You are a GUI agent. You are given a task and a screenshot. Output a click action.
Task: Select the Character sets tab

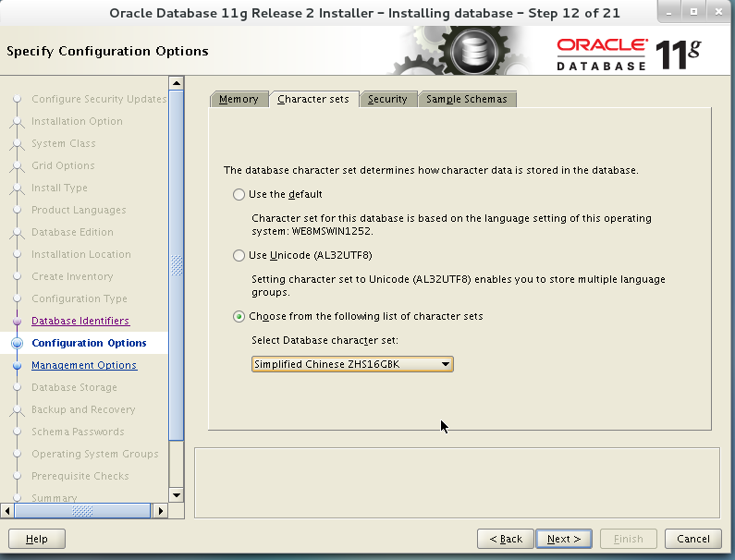(313, 99)
